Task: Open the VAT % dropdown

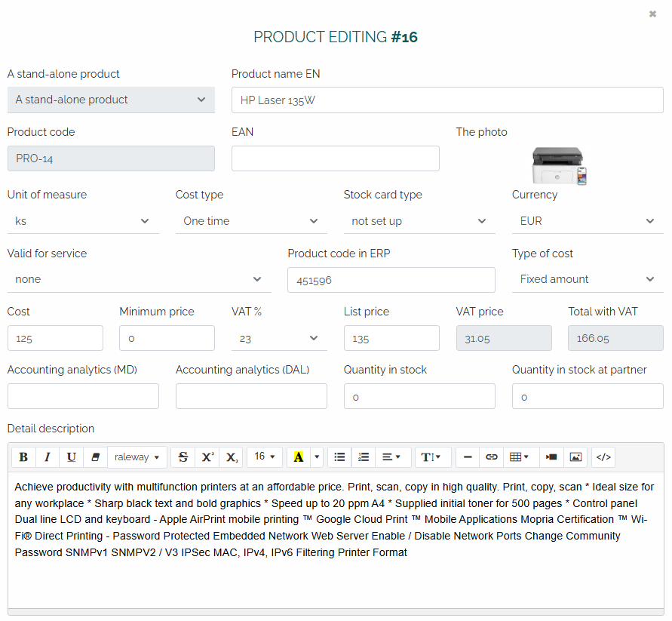Action: pos(279,339)
